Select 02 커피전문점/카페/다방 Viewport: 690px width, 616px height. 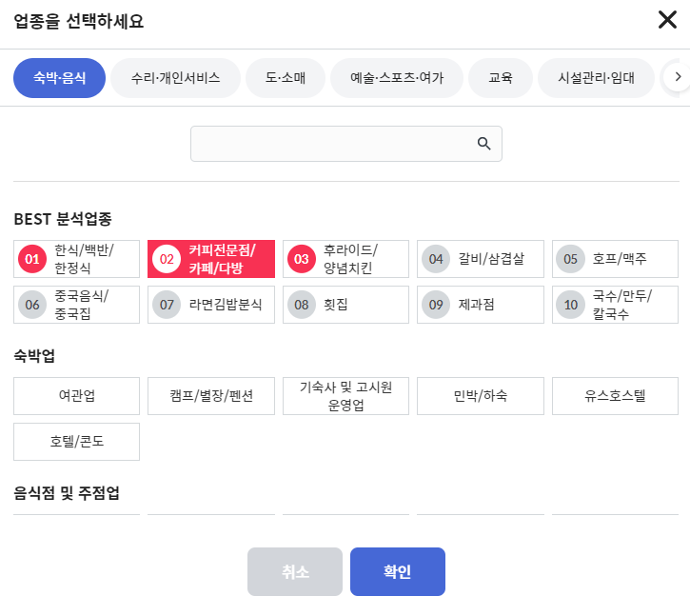pyautogui.click(x=211, y=259)
